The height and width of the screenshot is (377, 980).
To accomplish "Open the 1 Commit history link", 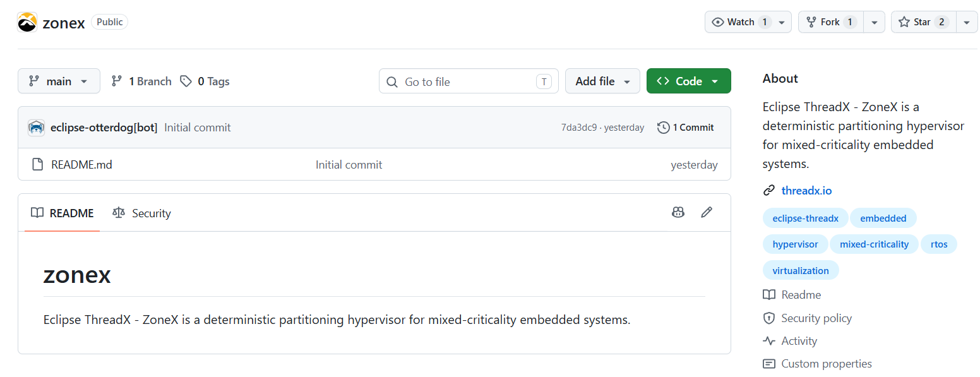I will (x=686, y=128).
